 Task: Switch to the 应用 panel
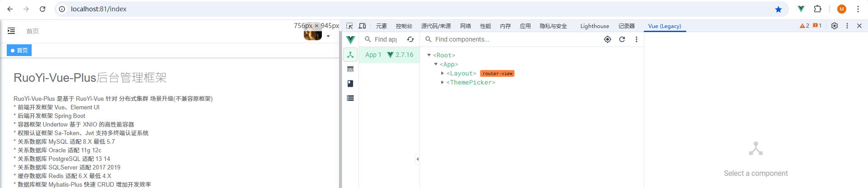(525, 26)
